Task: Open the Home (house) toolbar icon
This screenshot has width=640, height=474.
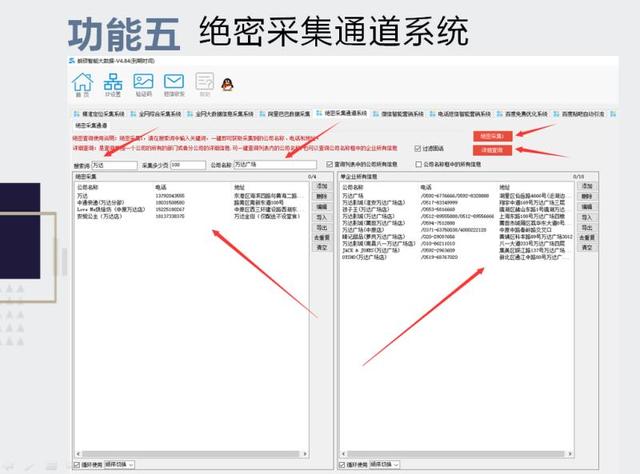Action: (x=82, y=83)
